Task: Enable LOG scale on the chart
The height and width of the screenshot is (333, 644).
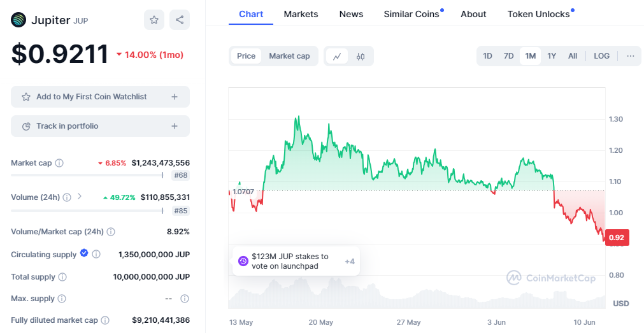Action: [x=601, y=56]
